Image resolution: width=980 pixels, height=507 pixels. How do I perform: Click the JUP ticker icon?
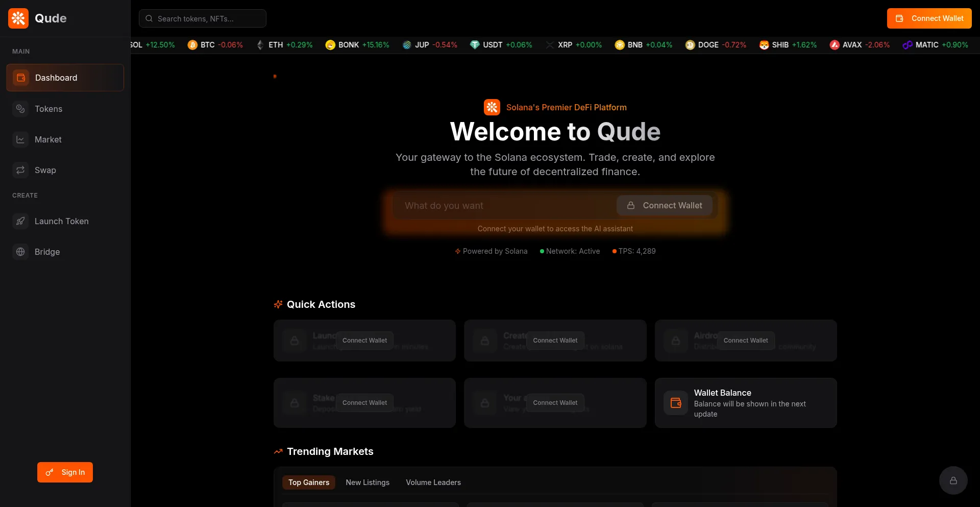[407, 45]
